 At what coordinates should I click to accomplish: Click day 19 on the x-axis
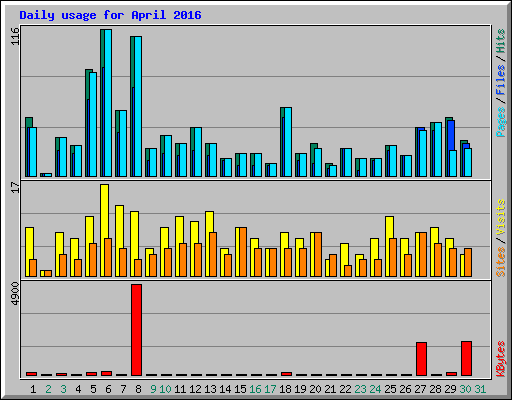300,389
